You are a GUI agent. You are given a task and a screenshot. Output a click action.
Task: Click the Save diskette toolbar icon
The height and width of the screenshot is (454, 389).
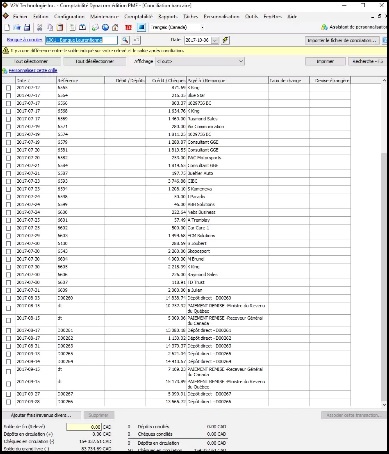tap(27, 27)
